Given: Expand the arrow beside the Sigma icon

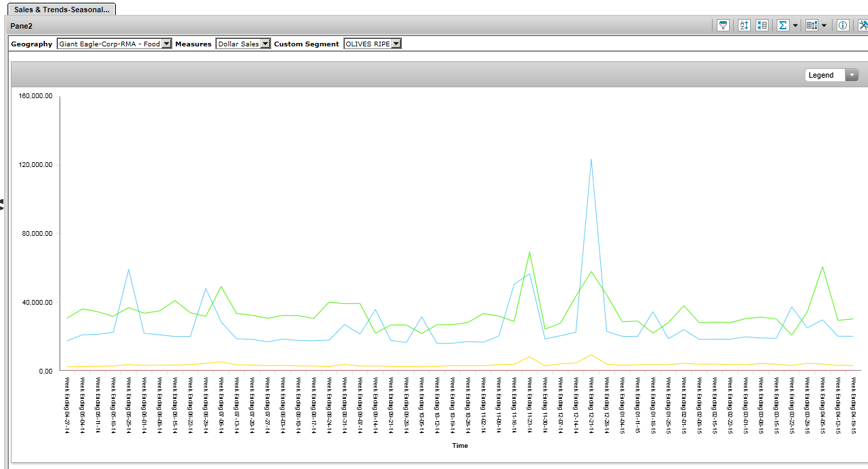Looking at the screenshot, I should [x=795, y=26].
